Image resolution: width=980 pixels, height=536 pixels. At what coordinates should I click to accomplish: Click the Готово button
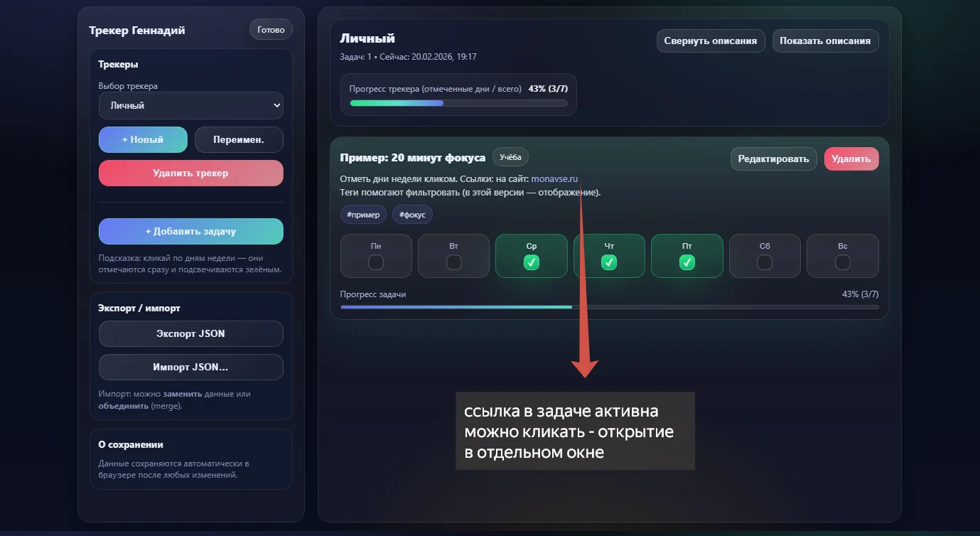click(x=271, y=30)
